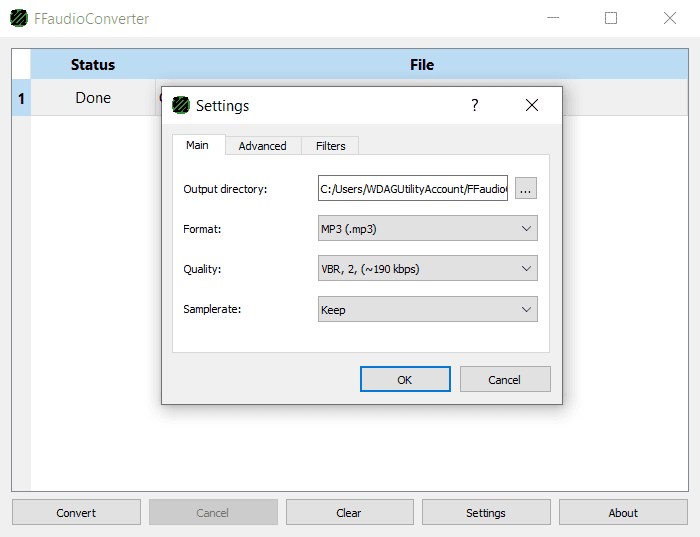Click the Settings dialog logo icon

[x=181, y=105]
